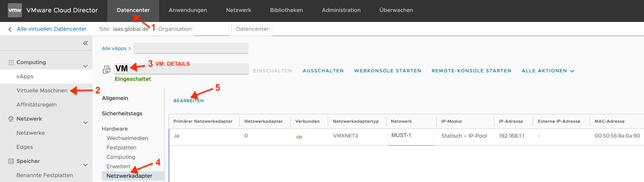Open Netzwerke in the sidebar
The height and width of the screenshot is (182, 644).
[x=31, y=133]
